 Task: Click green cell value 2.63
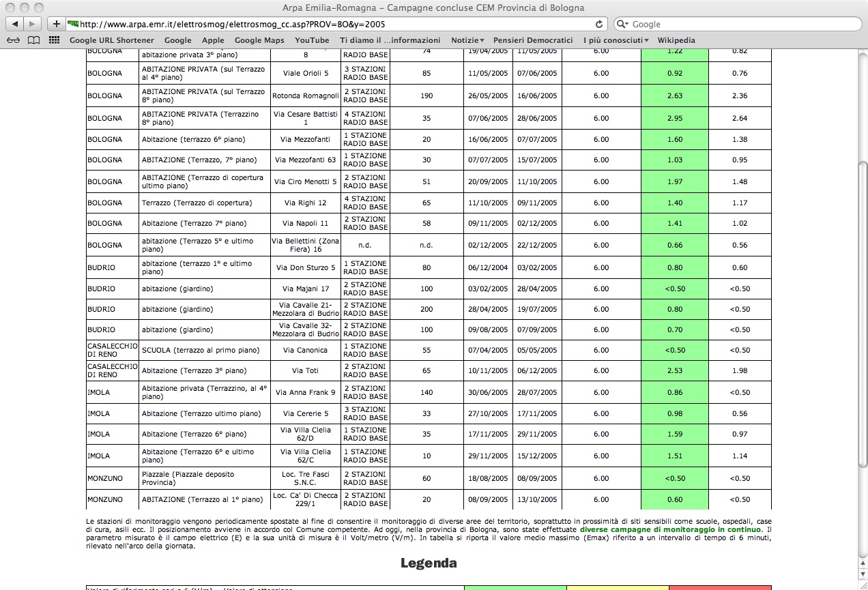click(675, 95)
